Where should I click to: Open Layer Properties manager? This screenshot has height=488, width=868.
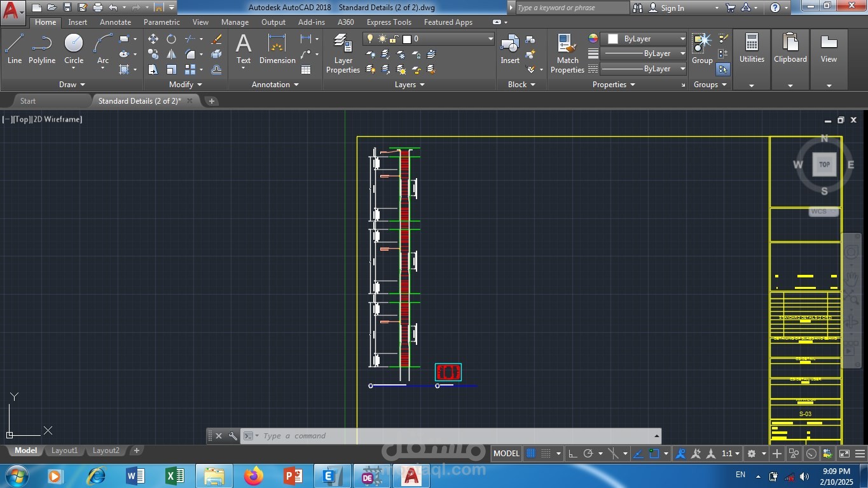coord(343,53)
